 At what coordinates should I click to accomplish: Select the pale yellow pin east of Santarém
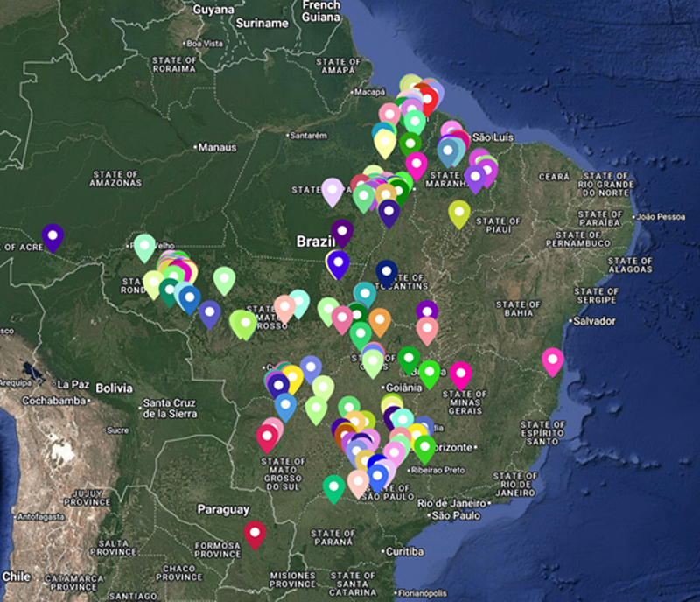[384, 142]
